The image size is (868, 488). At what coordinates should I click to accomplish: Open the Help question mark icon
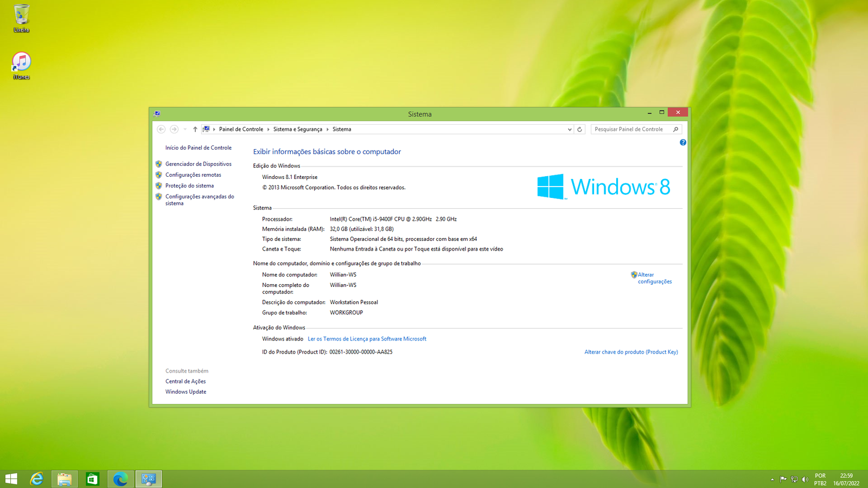(x=682, y=142)
